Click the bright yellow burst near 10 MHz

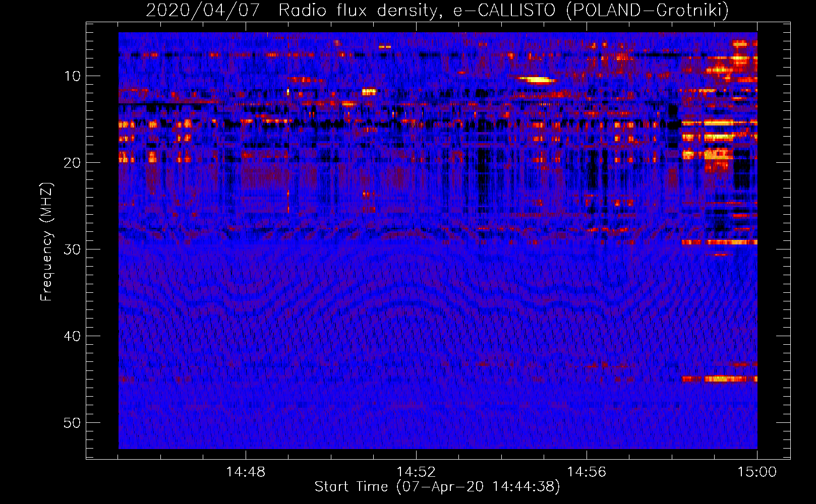(x=536, y=80)
